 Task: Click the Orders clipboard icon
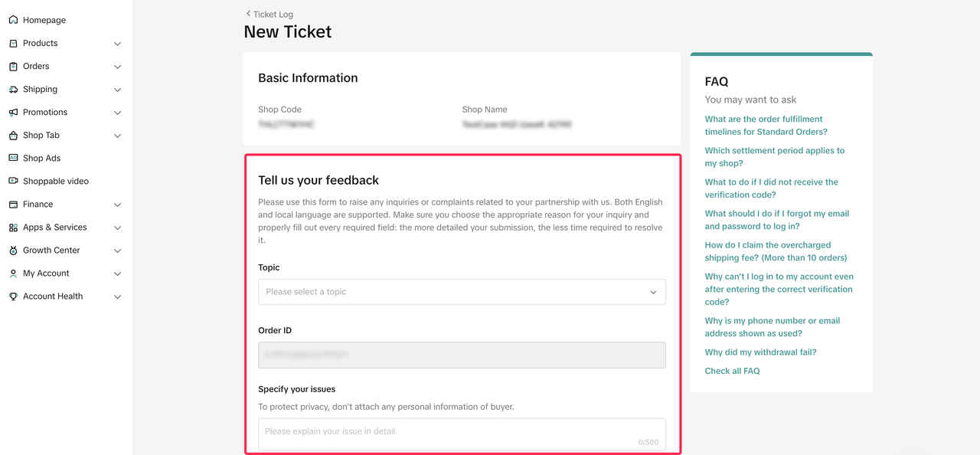click(x=13, y=67)
